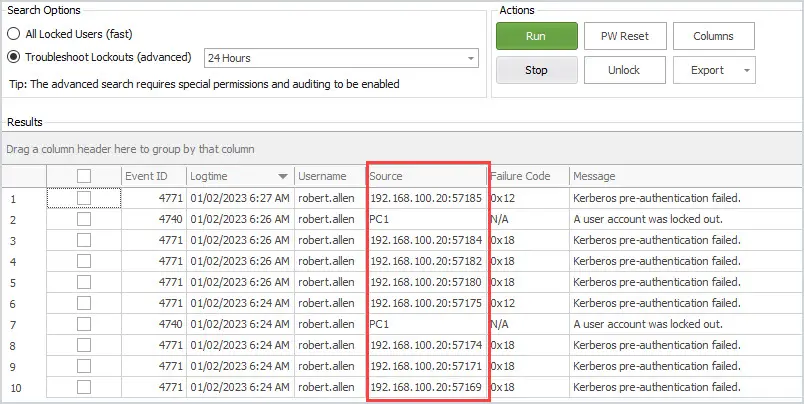Click the Logtime sort arrow icon
The image size is (804, 404).
[283, 177]
